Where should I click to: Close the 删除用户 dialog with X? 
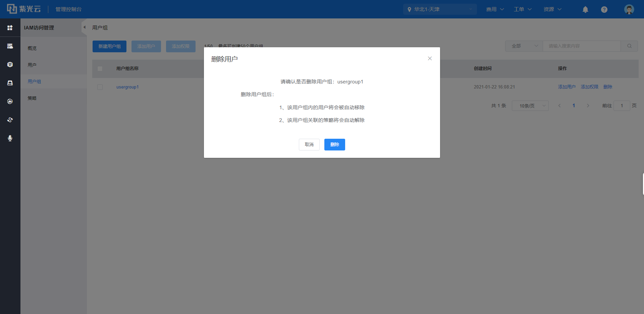430,59
